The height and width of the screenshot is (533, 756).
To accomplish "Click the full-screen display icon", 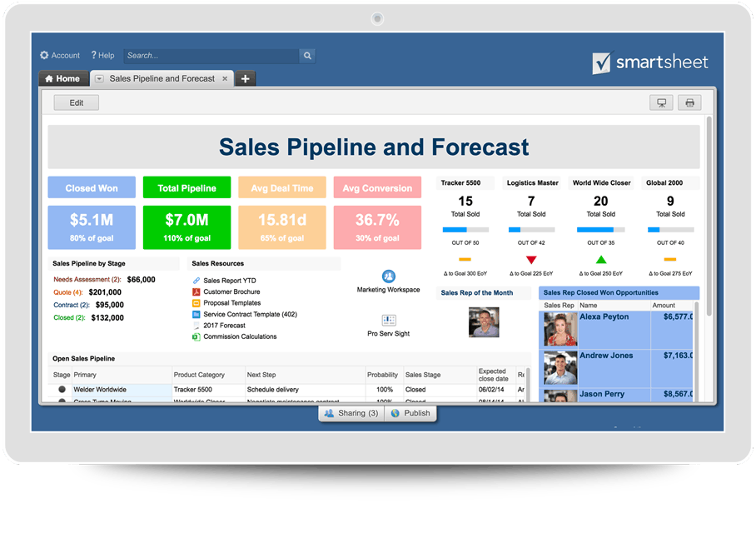I will (661, 102).
